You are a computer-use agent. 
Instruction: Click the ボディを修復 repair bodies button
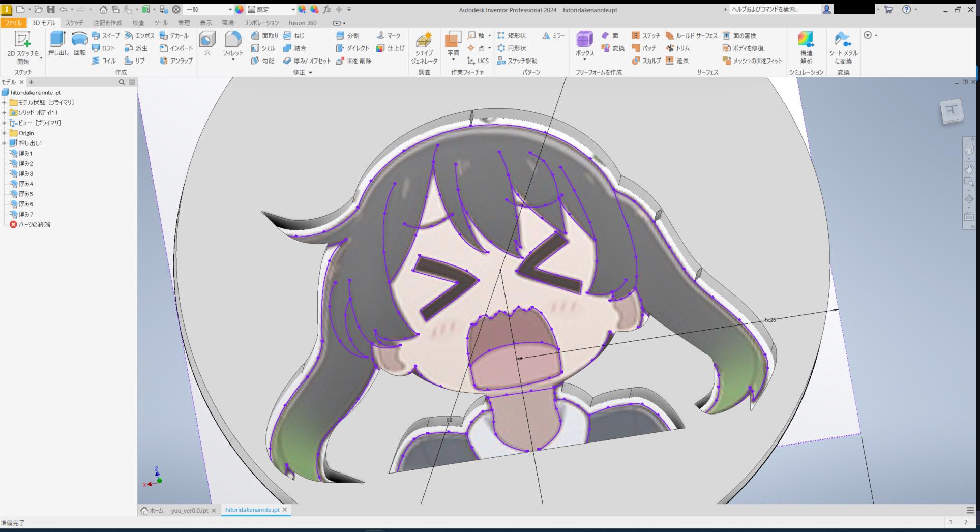coord(743,48)
